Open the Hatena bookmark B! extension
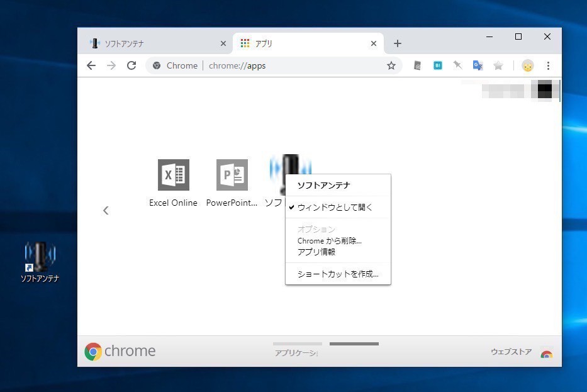587x392 pixels. pos(437,66)
